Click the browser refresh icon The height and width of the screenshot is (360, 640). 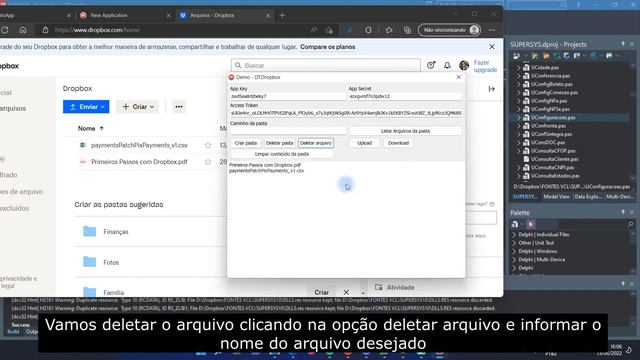(x=5, y=30)
